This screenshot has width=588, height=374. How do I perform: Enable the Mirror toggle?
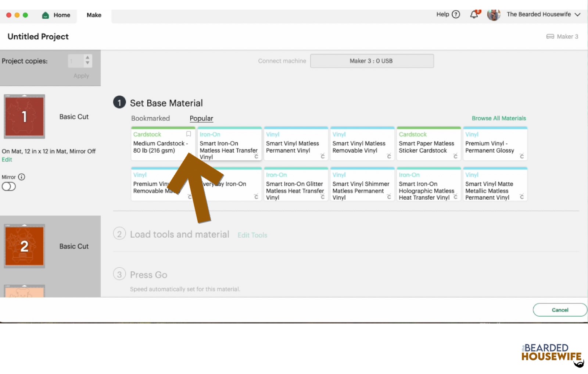tap(8, 186)
